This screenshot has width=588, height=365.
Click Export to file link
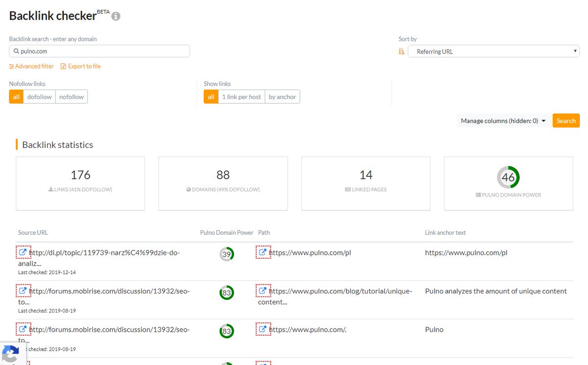click(x=80, y=66)
